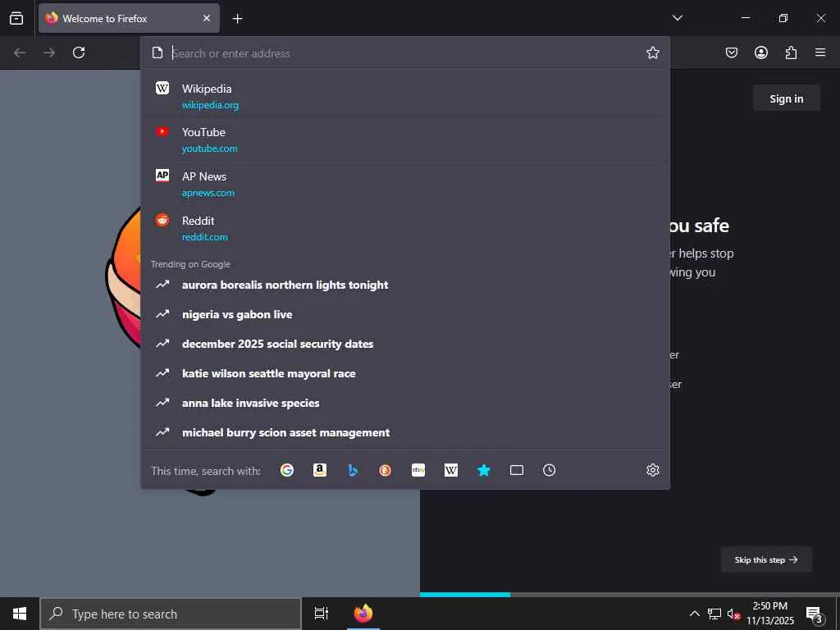Open a new tab with plus button
This screenshot has height=630, width=840.
[237, 19]
